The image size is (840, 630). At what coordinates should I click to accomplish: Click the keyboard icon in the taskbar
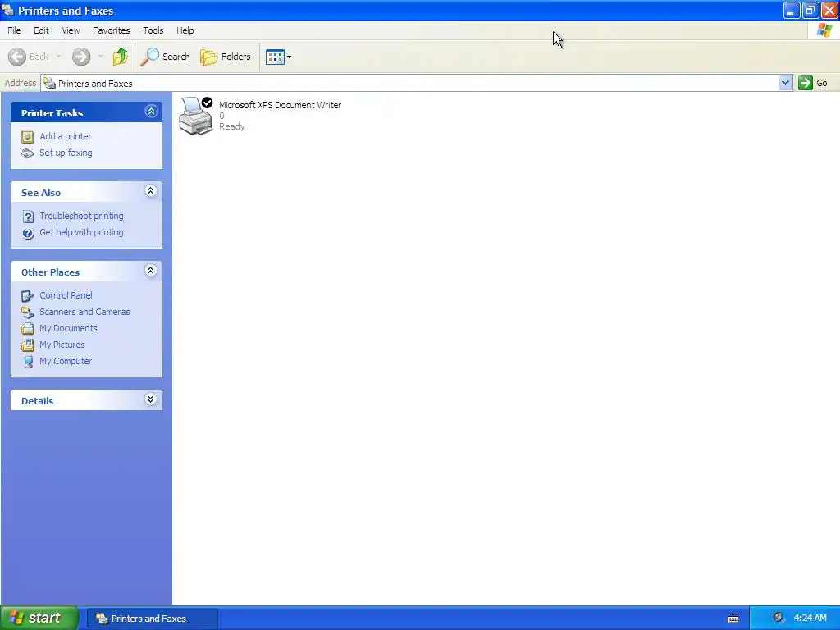pyautogui.click(x=733, y=619)
